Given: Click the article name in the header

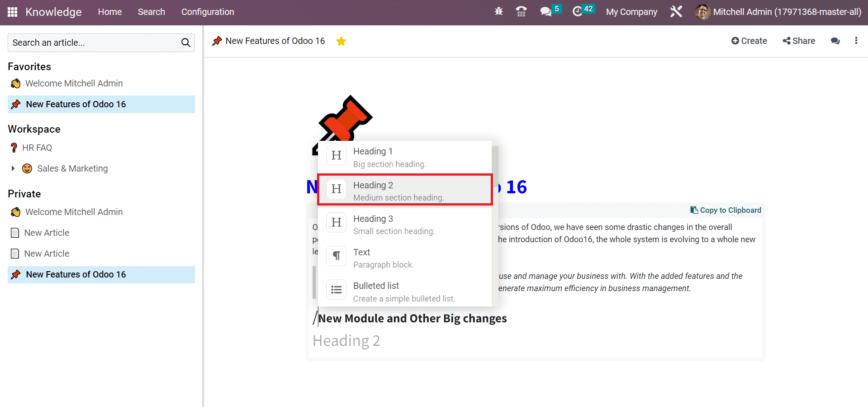Looking at the screenshot, I should point(275,41).
